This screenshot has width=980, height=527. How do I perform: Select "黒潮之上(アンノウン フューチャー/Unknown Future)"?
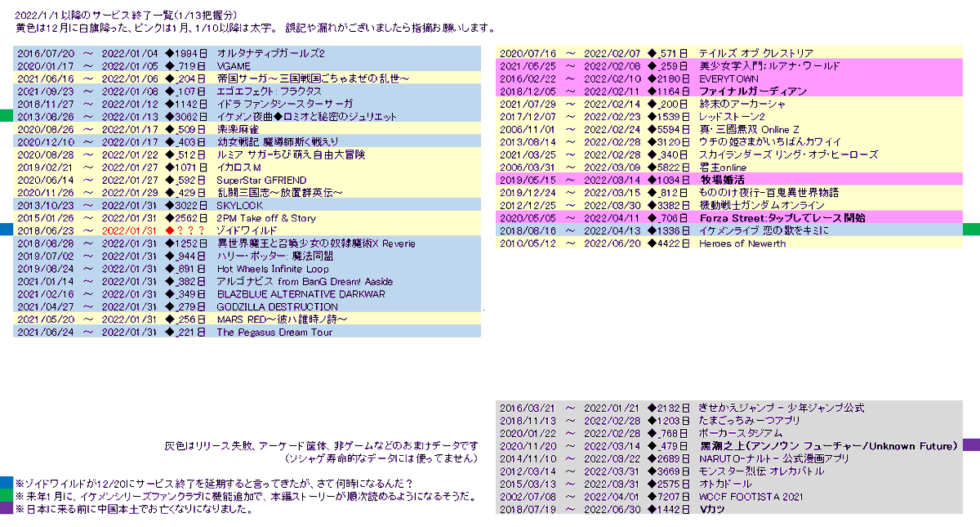click(x=827, y=446)
